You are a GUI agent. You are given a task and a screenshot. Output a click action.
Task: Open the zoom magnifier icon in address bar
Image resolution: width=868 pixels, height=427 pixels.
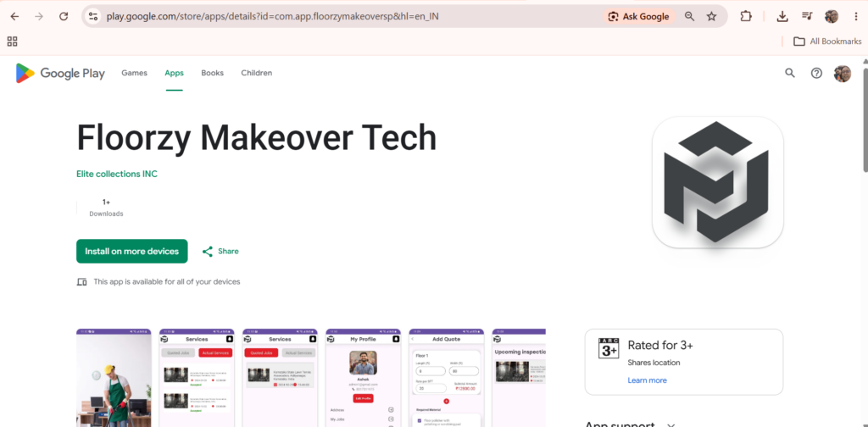[689, 17]
